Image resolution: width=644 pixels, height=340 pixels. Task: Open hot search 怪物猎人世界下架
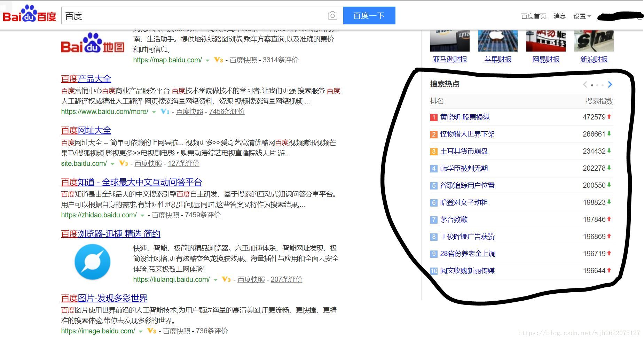467,134
